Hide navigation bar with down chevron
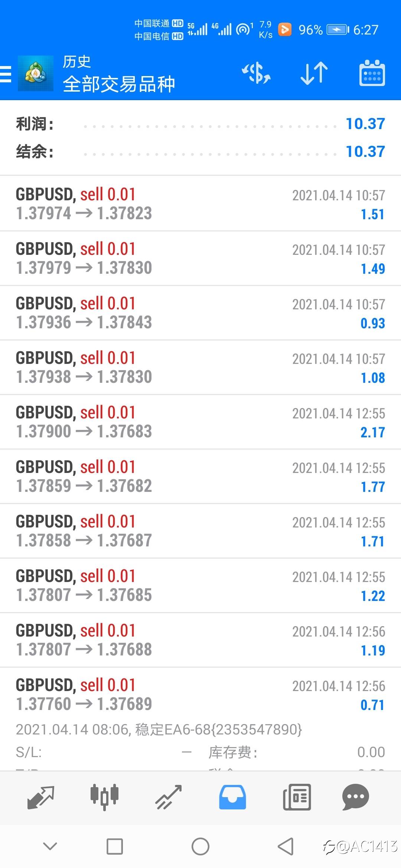 [50, 846]
